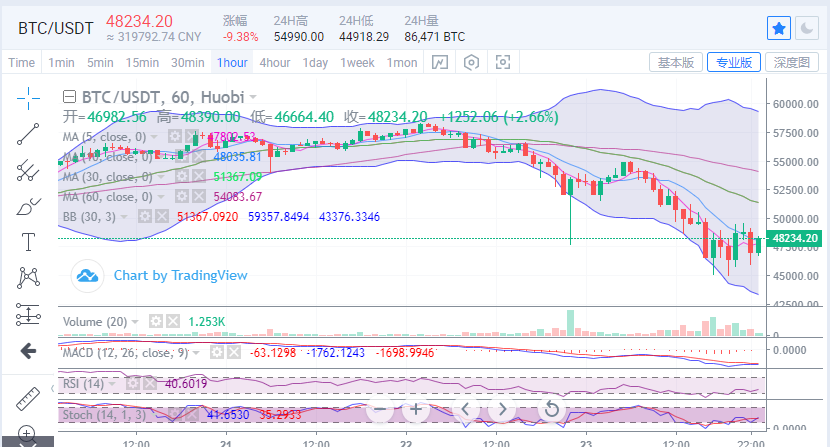The width and height of the screenshot is (830, 447).
Task: Switch to 专业版 professional view
Action: [x=734, y=62]
